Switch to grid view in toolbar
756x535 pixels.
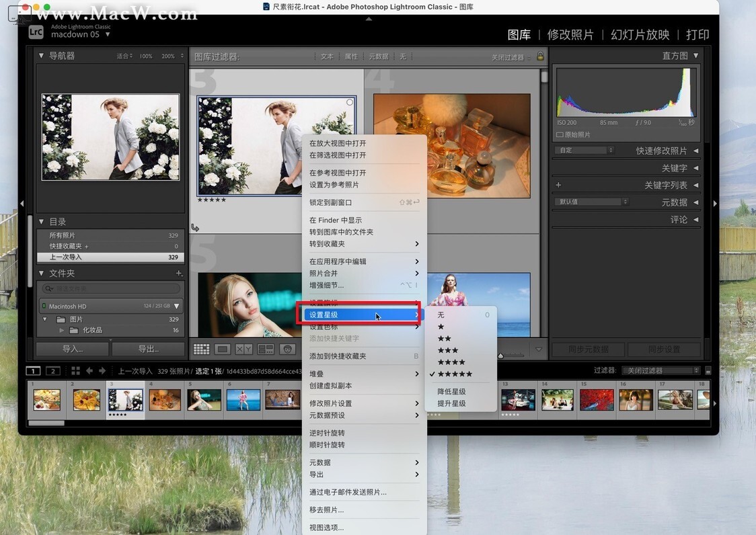coord(201,349)
